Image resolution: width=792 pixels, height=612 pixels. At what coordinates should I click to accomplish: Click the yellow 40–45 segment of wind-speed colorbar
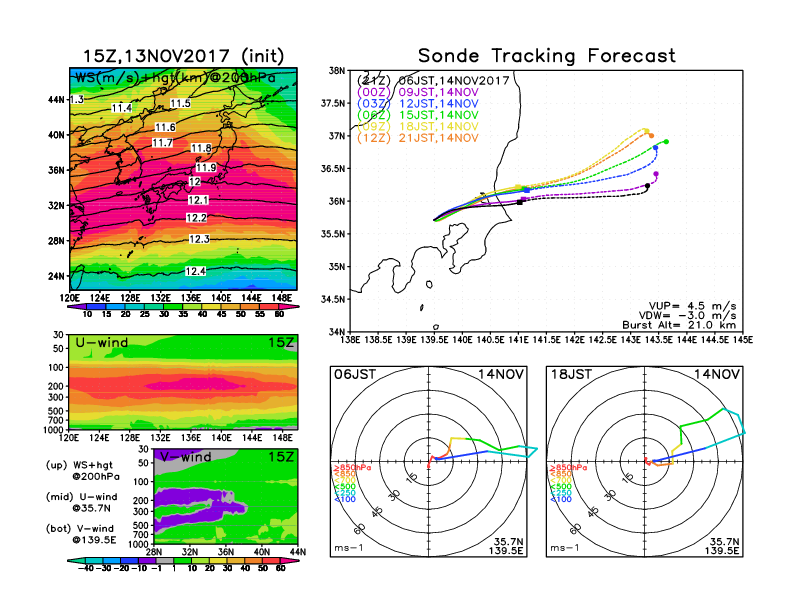click(x=211, y=306)
